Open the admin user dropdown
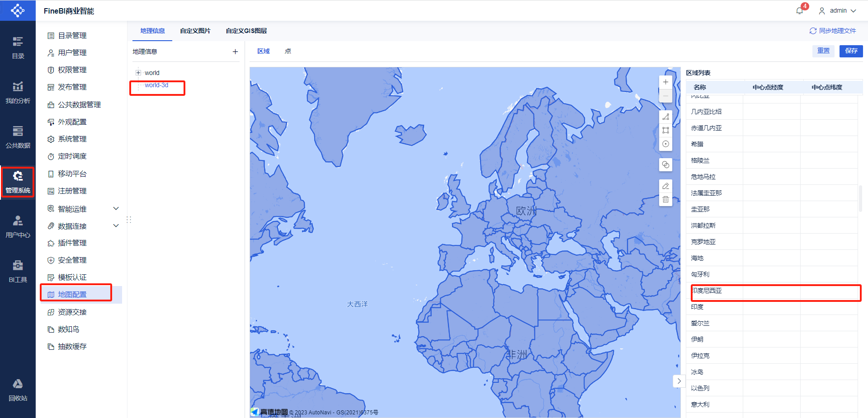Viewport: 868px width, 418px height. click(838, 11)
